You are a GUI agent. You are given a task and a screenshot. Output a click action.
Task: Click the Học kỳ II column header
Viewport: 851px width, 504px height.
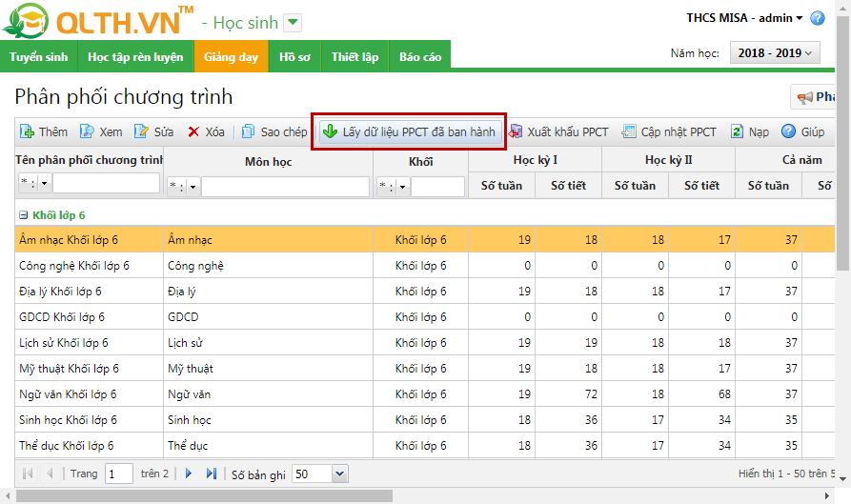(x=669, y=160)
